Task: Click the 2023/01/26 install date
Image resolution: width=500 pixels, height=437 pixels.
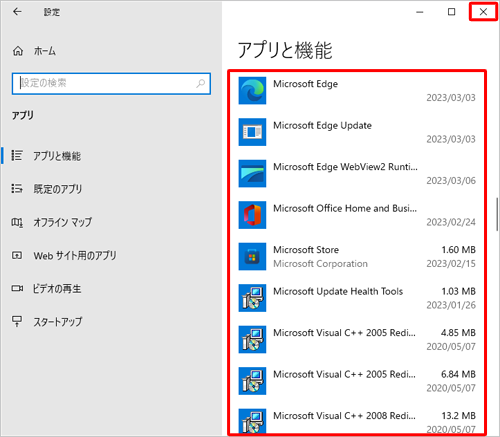Action: coord(451,305)
